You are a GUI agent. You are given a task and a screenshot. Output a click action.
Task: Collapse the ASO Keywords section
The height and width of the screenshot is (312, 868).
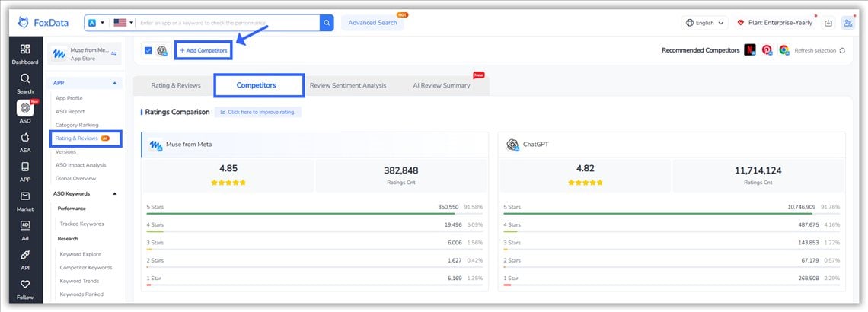(x=114, y=193)
